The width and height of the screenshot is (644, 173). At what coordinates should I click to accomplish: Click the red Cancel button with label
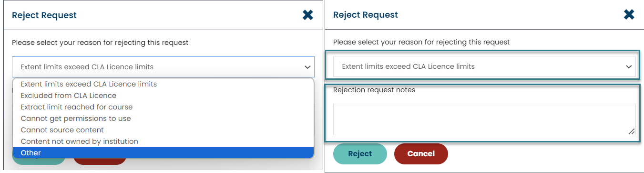pyautogui.click(x=421, y=154)
